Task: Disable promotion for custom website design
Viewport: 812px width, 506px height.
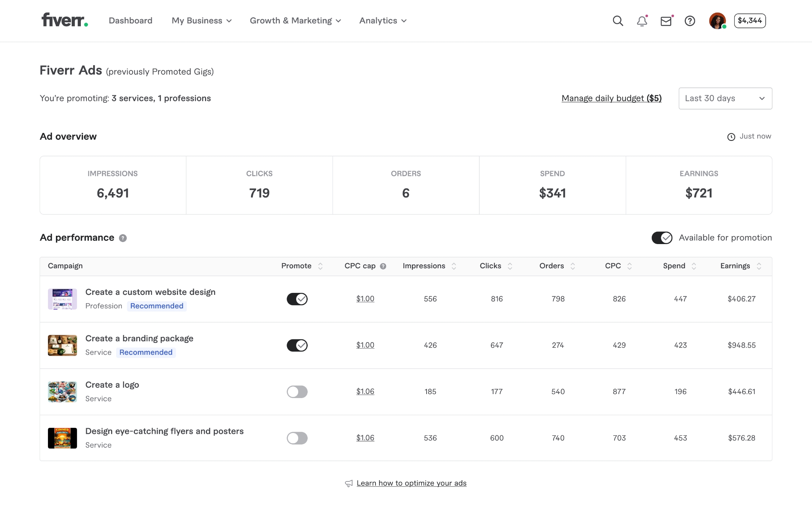Action: (x=297, y=299)
